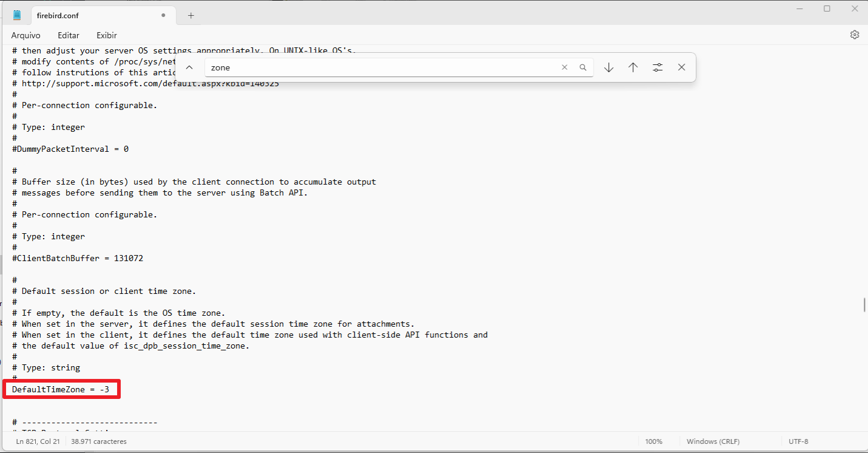The image size is (868, 453).
Task: Click the Notepad app icon in title bar
Action: pyautogui.click(x=17, y=15)
